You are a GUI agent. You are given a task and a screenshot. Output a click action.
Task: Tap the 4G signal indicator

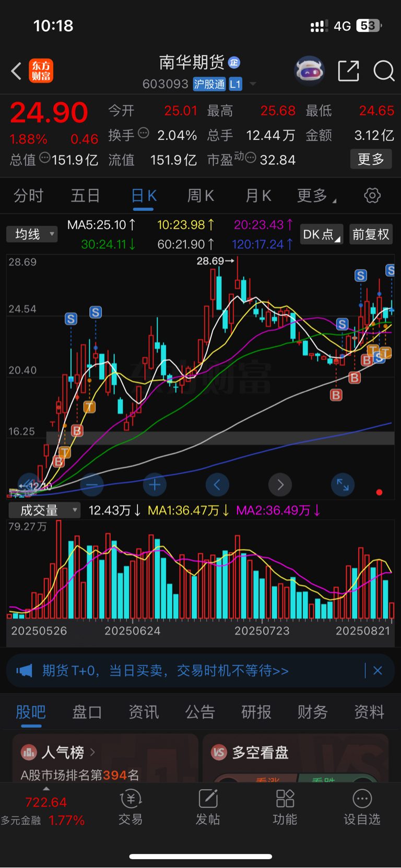point(342,26)
